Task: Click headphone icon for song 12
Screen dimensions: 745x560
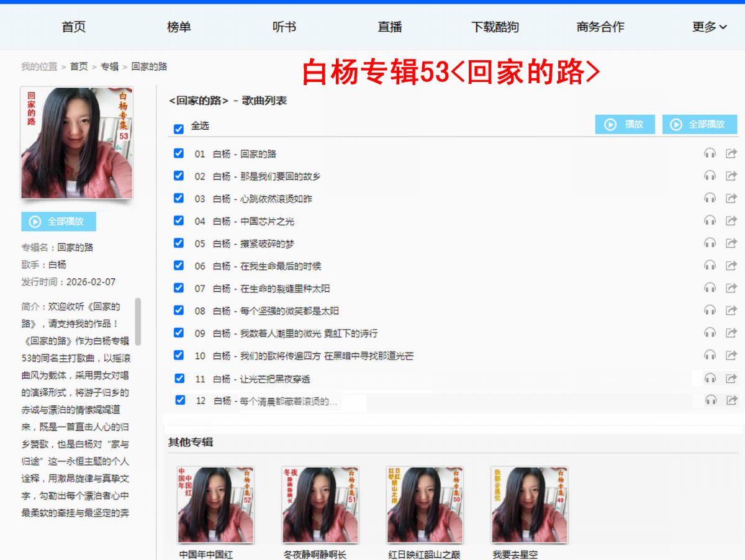Action: (711, 400)
